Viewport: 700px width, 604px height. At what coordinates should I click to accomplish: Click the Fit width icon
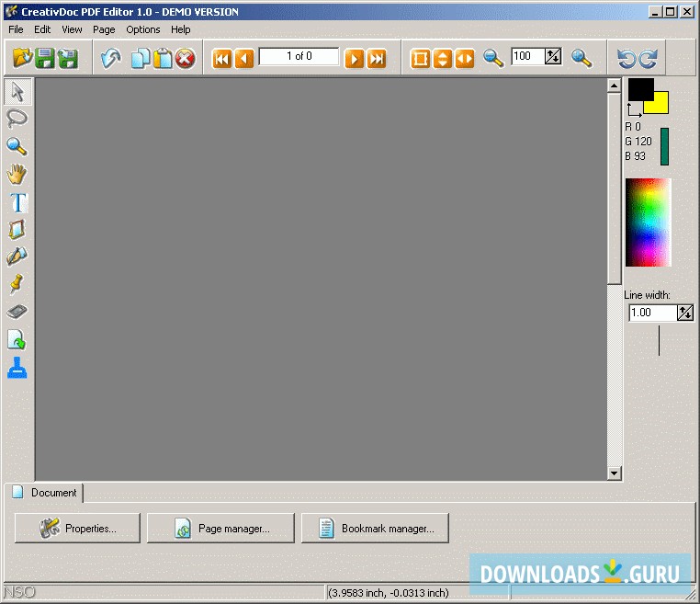point(464,58)
